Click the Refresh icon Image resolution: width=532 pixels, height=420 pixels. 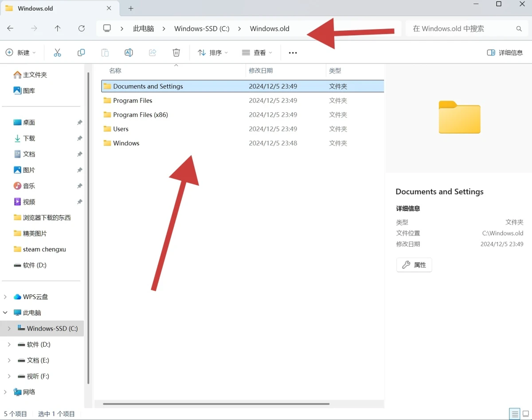(82, 28)
